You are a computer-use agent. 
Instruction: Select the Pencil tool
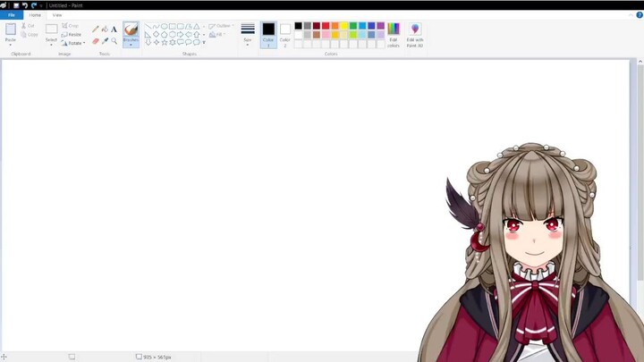[96, 29]
